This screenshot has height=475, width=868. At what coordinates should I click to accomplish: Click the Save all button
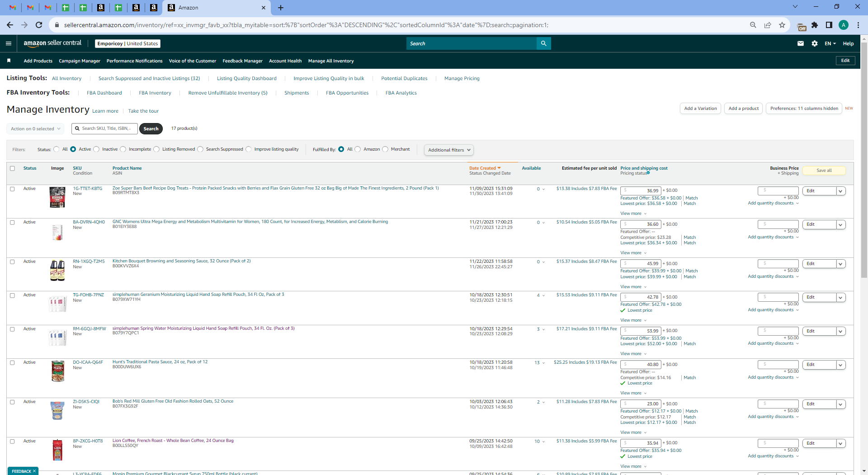(x=824, y=171)
